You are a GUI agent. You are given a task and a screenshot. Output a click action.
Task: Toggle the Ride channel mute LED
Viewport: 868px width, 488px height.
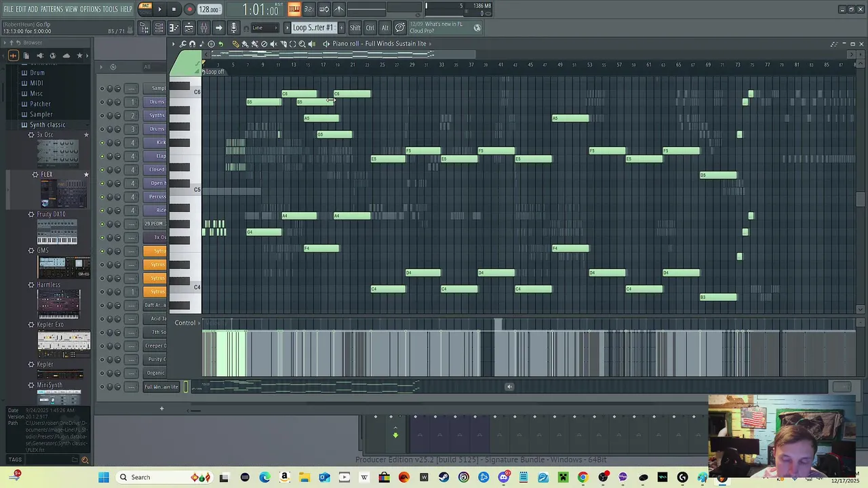point(102,210)
